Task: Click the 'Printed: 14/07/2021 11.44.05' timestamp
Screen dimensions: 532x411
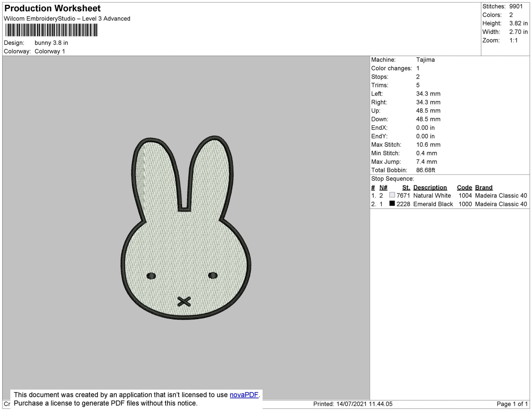Action: pyautogui.click(x=353, y=404)
